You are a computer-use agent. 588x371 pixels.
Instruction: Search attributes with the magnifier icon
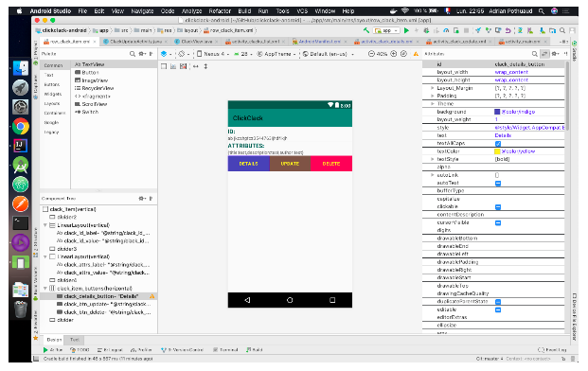coord(535,54)
